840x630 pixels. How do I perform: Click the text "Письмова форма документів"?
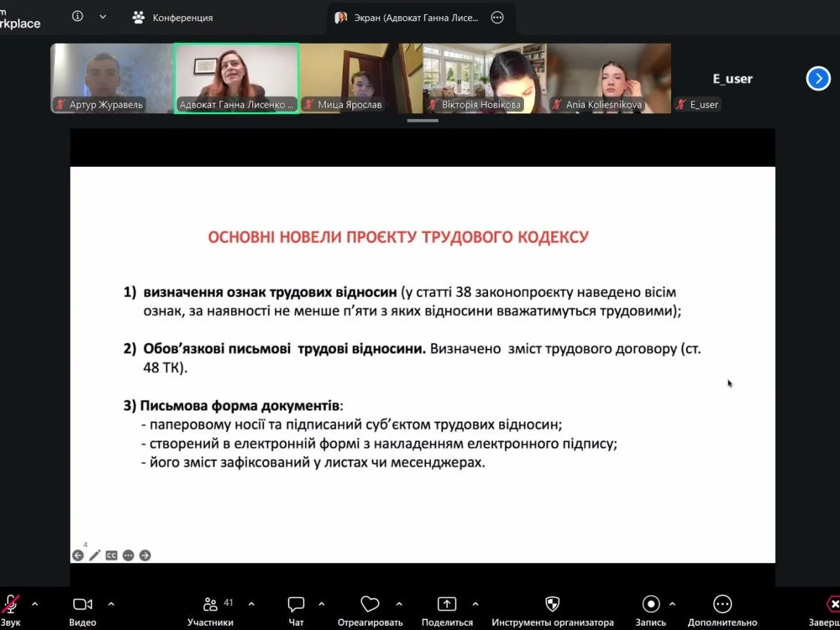coord(239,405)
